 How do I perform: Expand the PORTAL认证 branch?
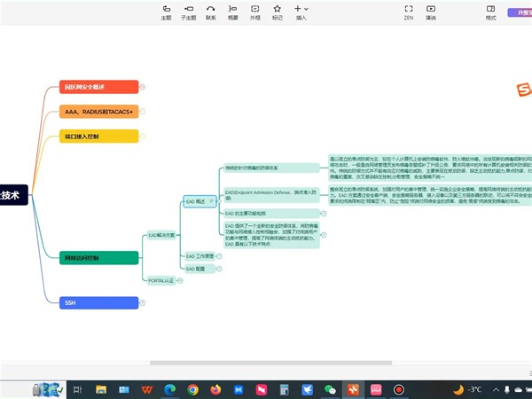(x=180, y=280)
